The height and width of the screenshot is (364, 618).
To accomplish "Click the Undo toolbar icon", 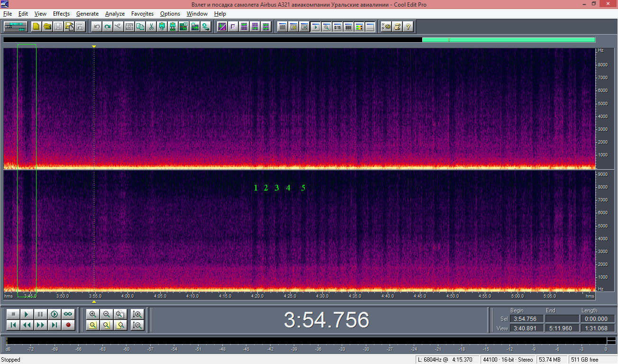I will 97,27.
